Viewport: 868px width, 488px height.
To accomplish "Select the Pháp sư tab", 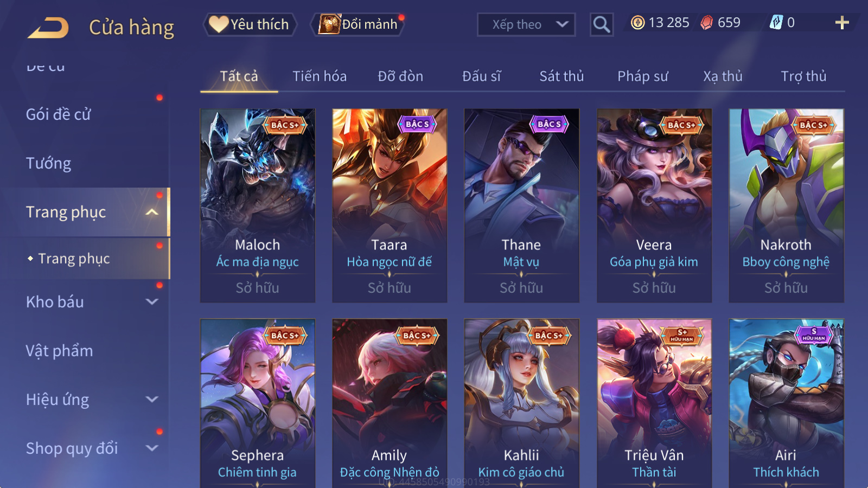I will point(642,76).
